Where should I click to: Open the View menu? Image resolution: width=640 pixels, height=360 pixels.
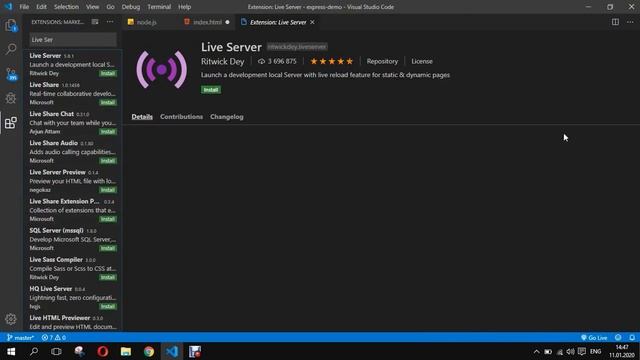tap(92, 7)
